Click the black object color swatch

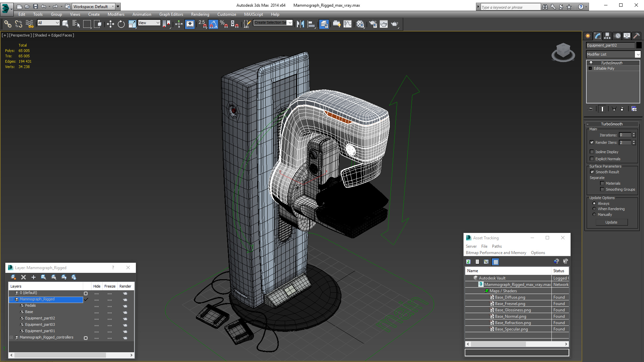point(639,45)
